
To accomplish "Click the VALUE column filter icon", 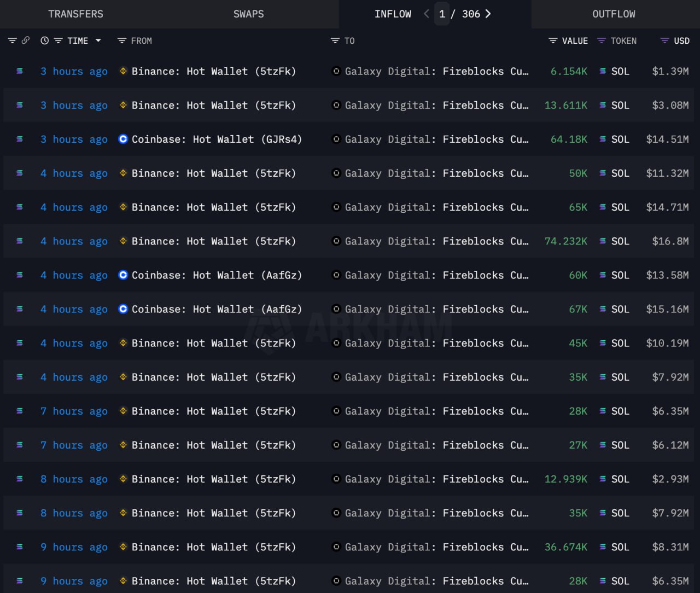I will tap(553, 40).
